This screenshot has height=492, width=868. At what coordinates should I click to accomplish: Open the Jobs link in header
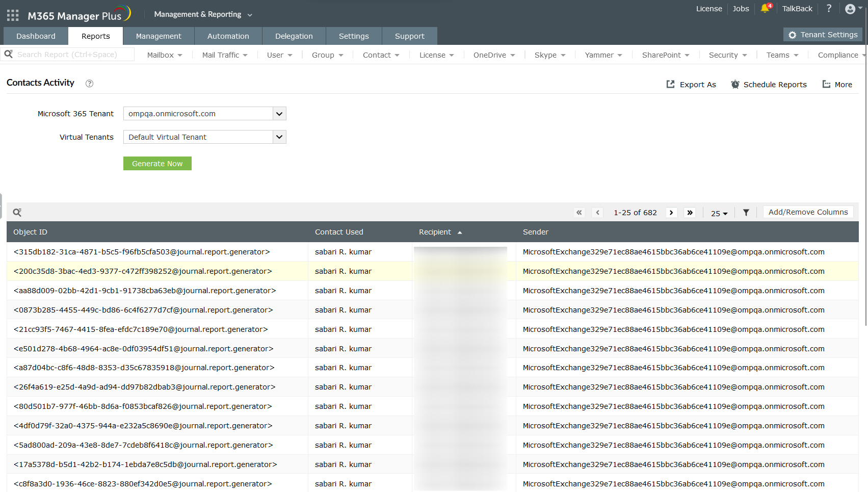pos(741,9)
